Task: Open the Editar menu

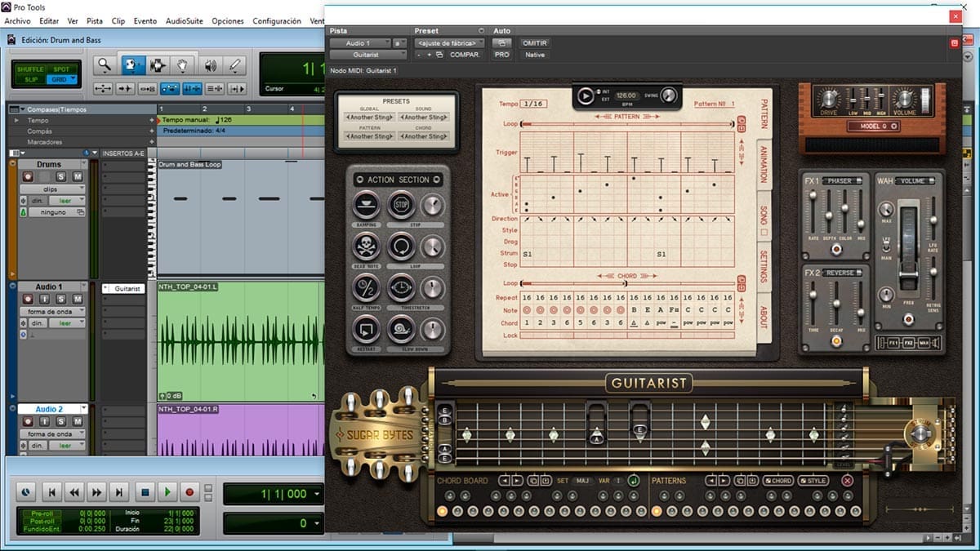Action: (x=49, y=20)
